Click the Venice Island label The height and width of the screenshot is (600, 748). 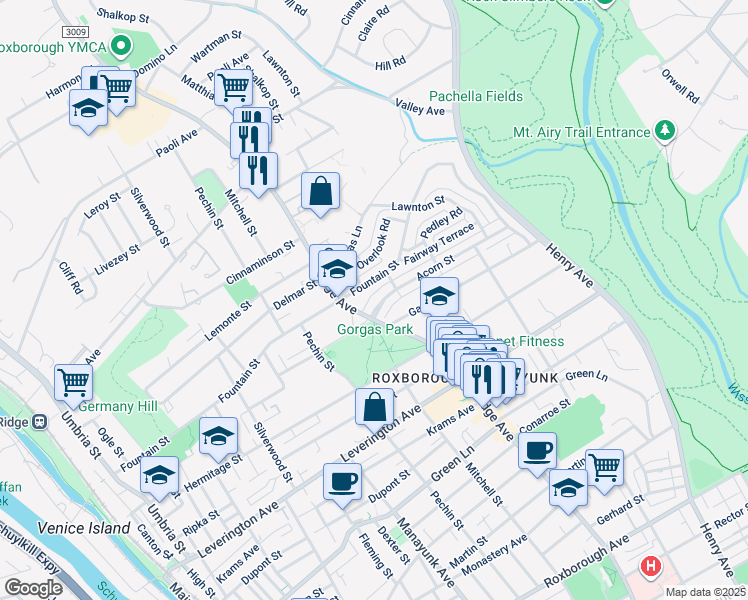(83, 528)
